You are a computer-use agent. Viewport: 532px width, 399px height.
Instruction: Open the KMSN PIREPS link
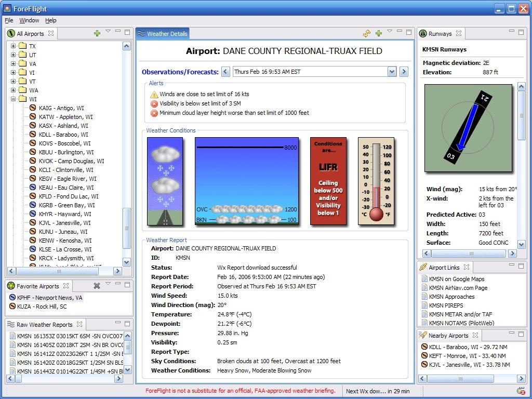pyautogui.click(x=446, y=305)
